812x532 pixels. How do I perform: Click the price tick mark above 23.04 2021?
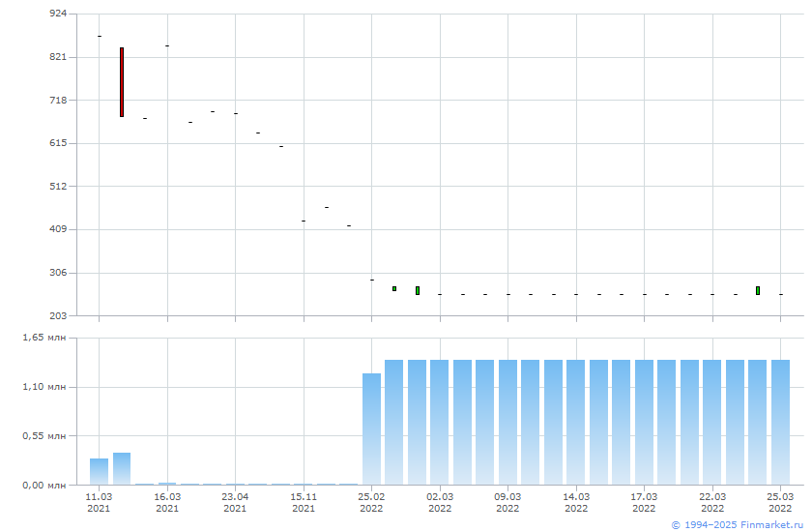coord(236,113)
